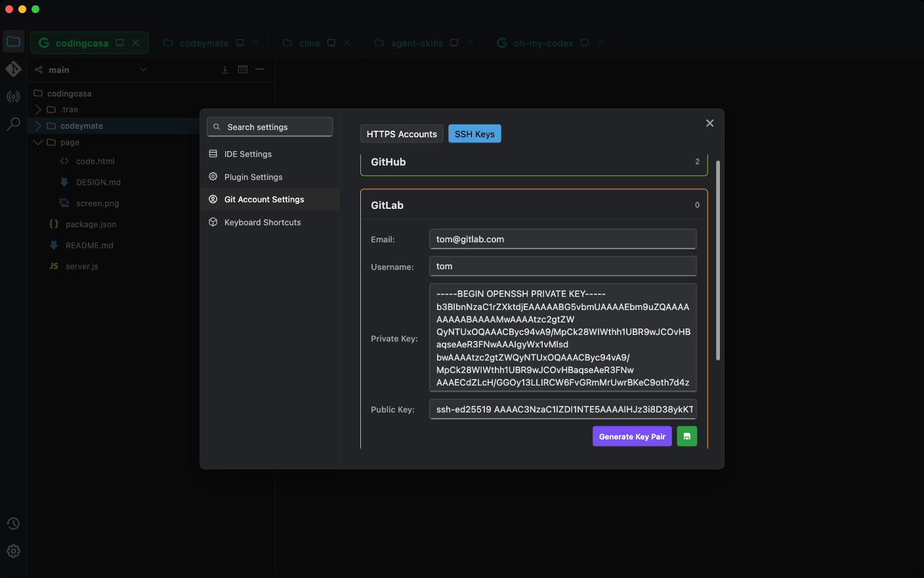The height and width of the screenshot is (578, 924).
Task: Click the GitLab Username field
Action: tap(563, 266)
